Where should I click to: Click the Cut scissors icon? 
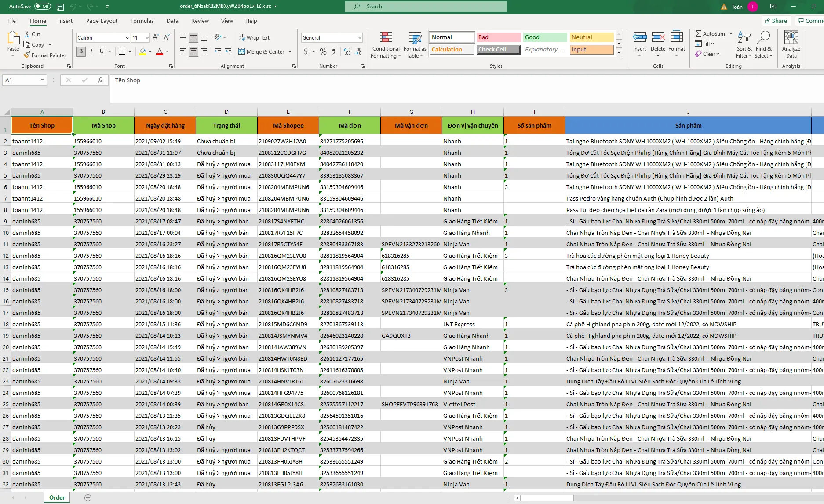(27, 34)
